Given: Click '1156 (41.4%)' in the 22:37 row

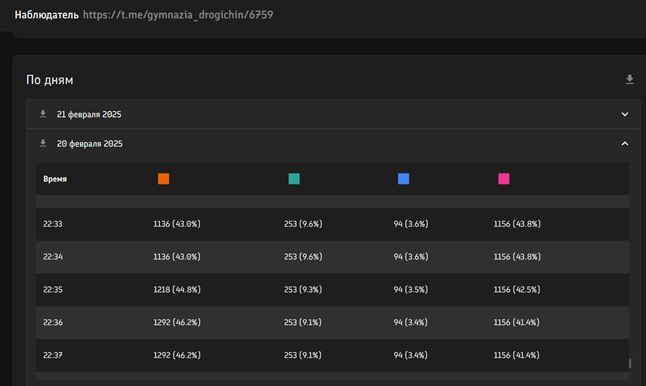Looking at the screenshot, I should click(x=517, y=355).
